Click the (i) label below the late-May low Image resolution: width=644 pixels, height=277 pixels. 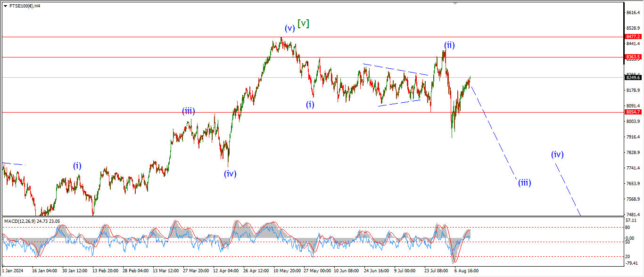(310, 105)
